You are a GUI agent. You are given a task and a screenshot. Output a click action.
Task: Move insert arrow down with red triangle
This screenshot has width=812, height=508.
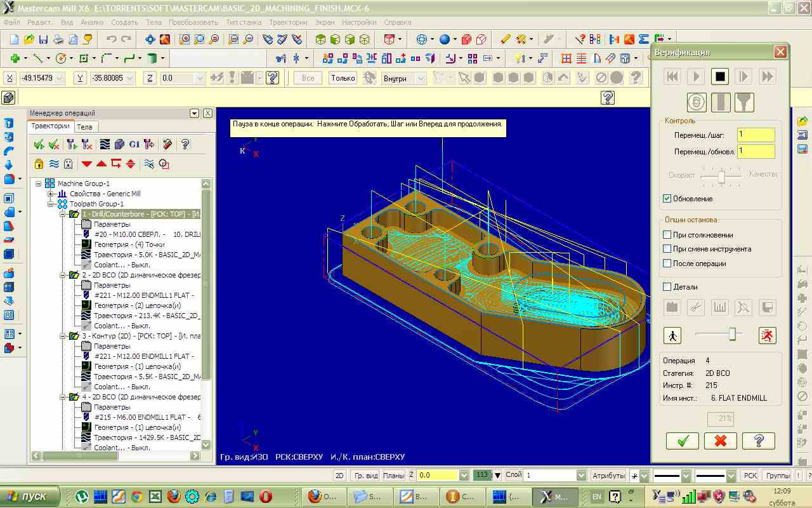click(x=87, y=164)
